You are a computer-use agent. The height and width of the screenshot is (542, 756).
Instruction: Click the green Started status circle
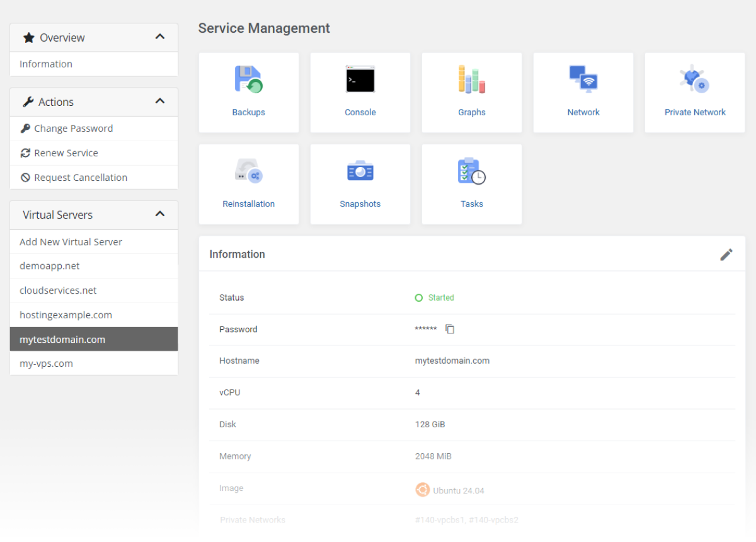point(419,297)
